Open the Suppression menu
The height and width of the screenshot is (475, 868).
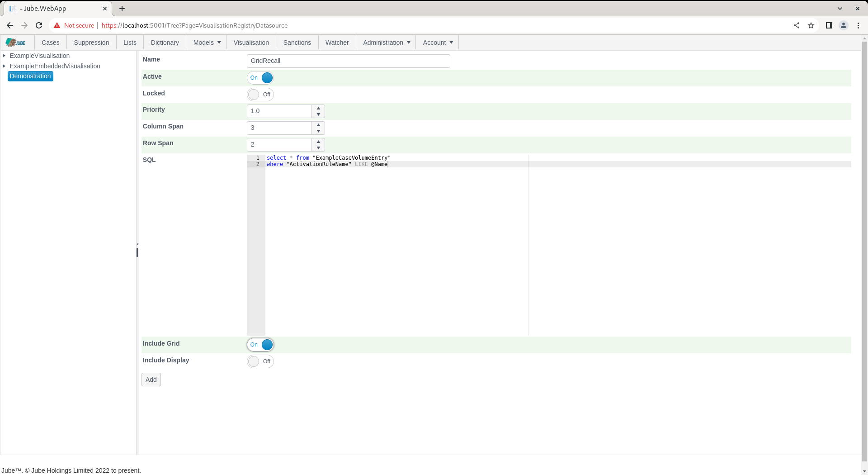(x=91, y=43)
